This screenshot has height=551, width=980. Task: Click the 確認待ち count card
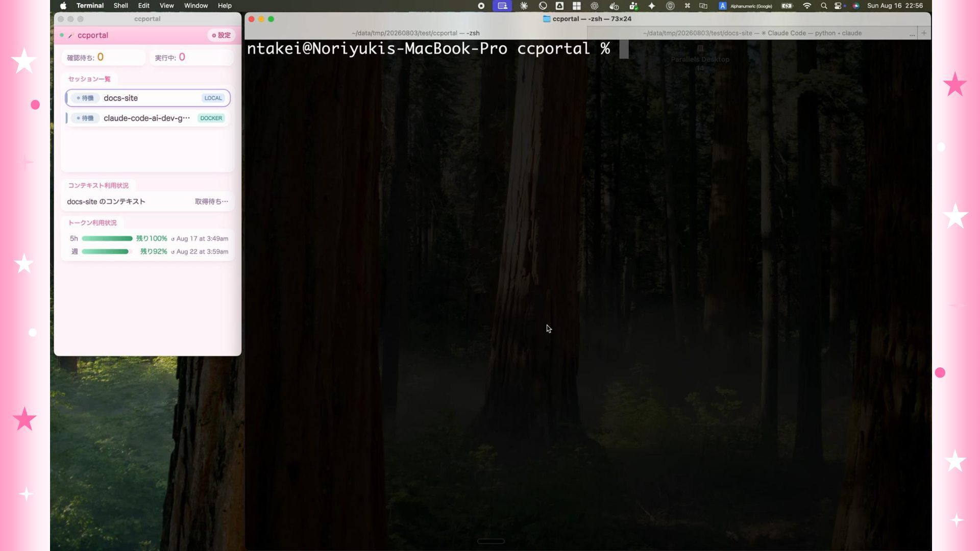(104, 57)
